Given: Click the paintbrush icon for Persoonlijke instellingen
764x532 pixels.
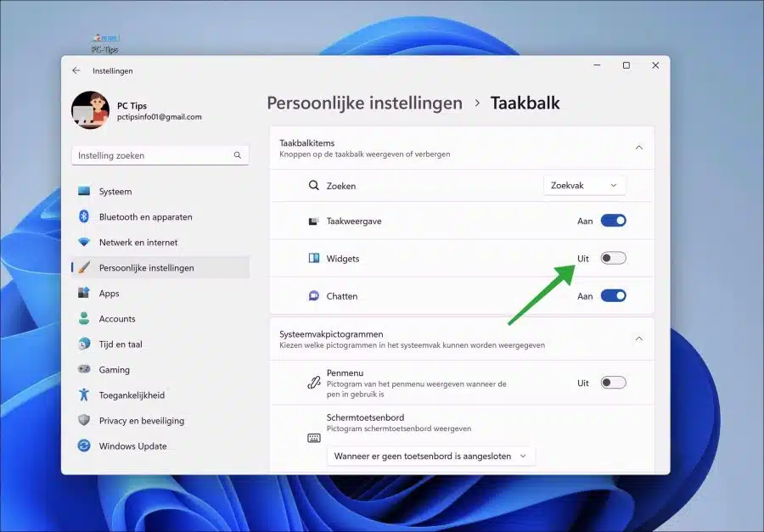Looking at the screenshot, I should [84, 267].
